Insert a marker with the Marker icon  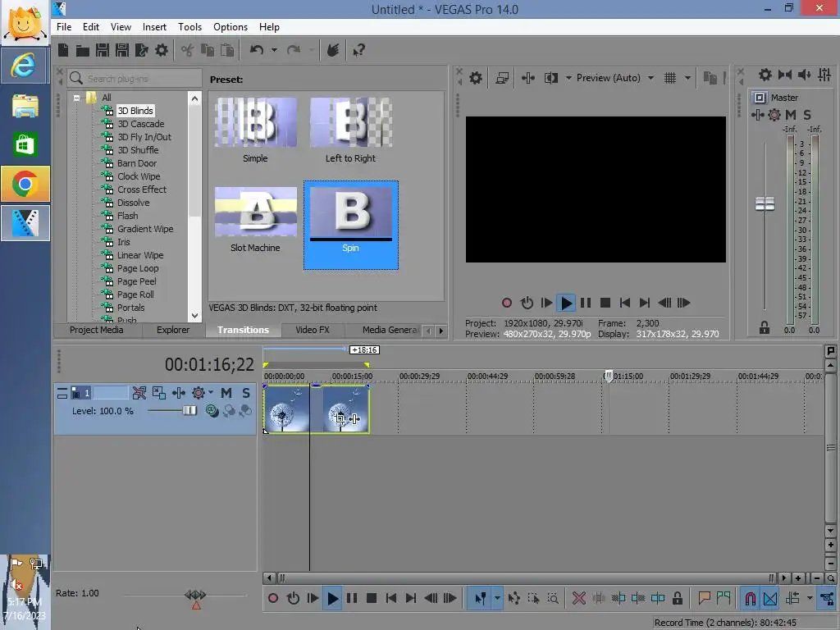tap(704, 598)
